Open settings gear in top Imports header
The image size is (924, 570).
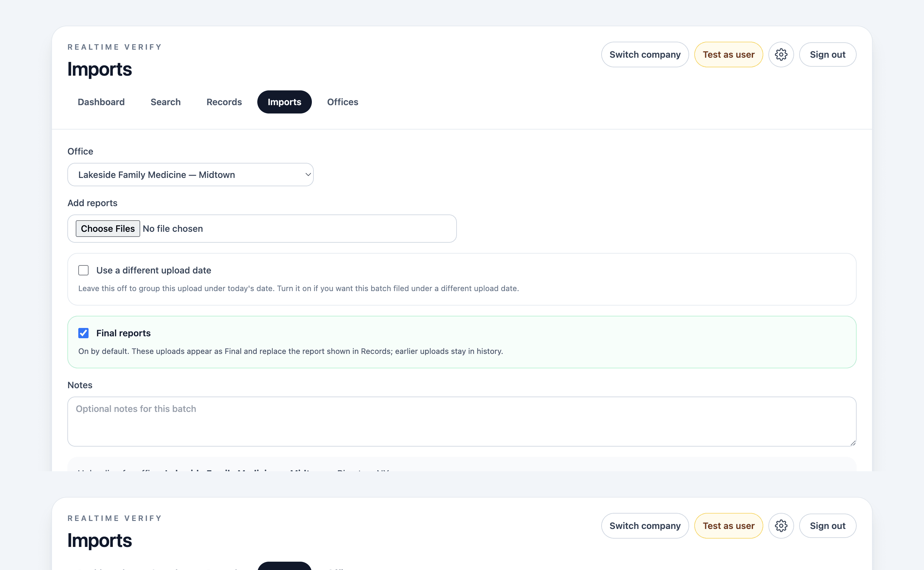pyautogui.click(x=781, y=55)
